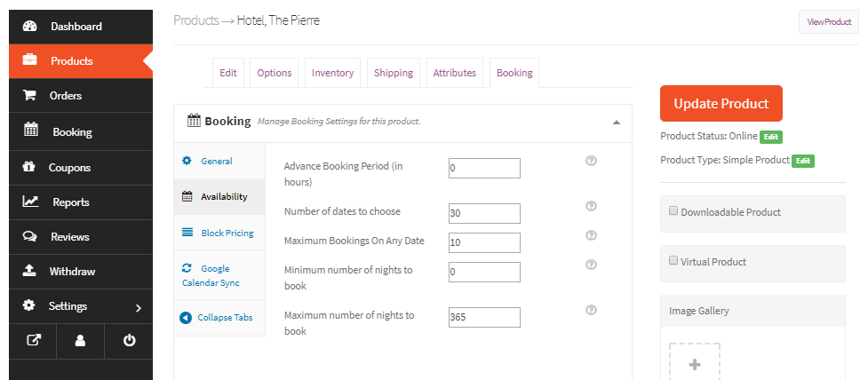
Task: Click the View Product button
Action: tap(828, 22)
